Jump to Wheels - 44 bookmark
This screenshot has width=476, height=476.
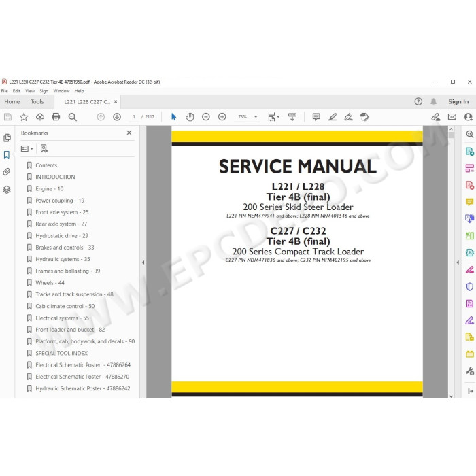50,283
